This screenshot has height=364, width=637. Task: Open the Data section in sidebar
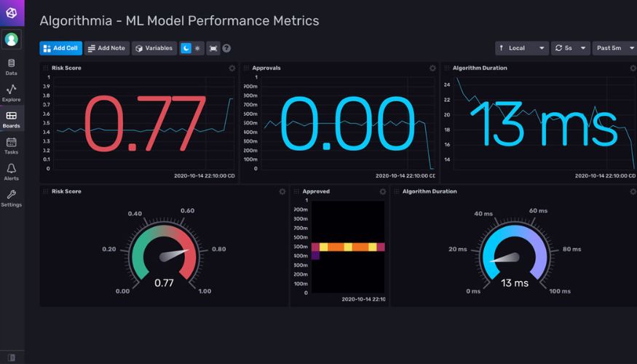(x=12, y=67)
